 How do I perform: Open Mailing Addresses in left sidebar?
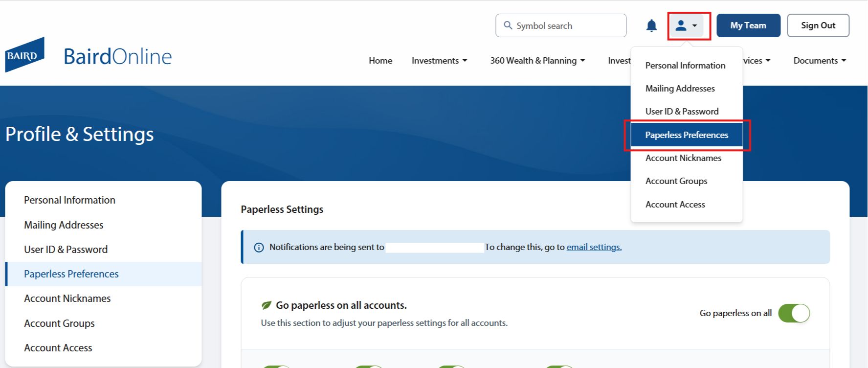click(x=103, y=225)
